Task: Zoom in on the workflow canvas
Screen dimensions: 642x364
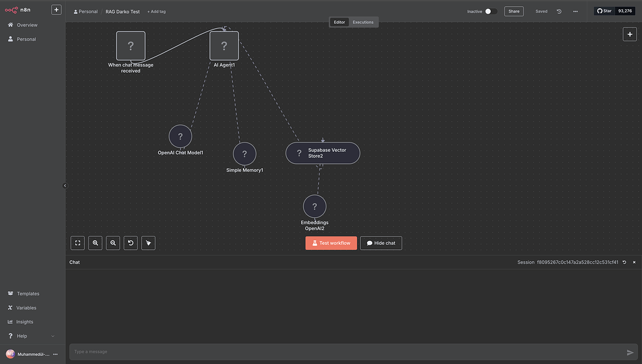Action: [x=95, y=243]
